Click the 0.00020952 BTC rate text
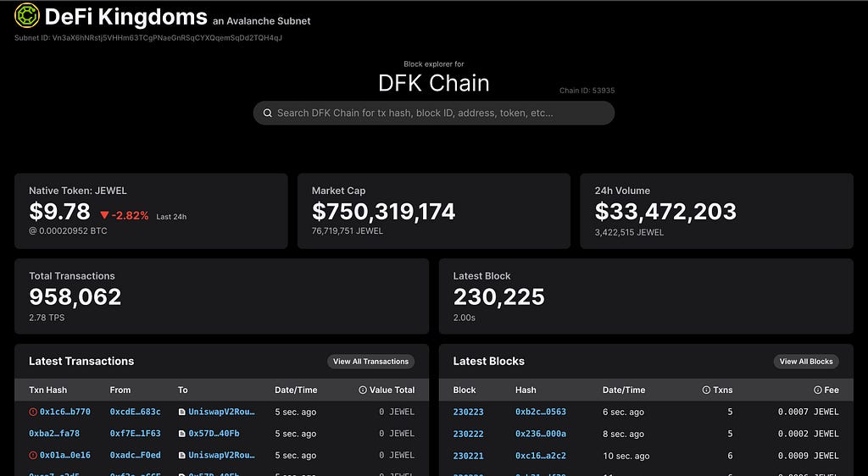 pos(68,231)
